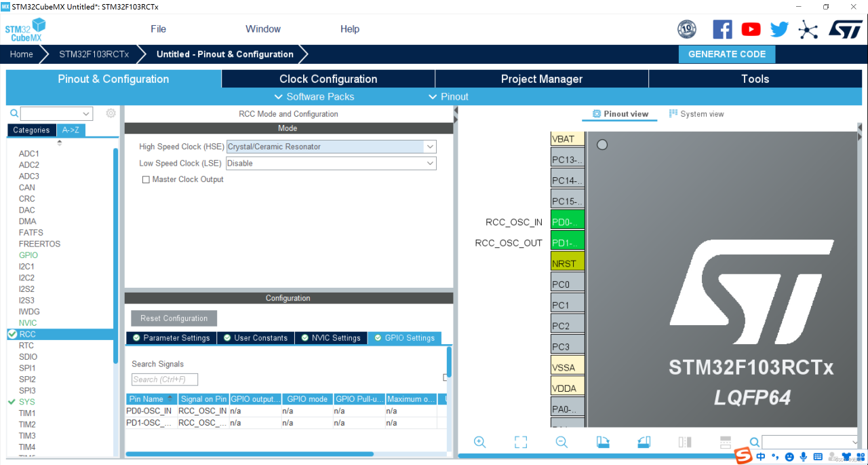Click the peripheral search magnifier icon
The height and width of the screenshot is (465, 868).
14,113
